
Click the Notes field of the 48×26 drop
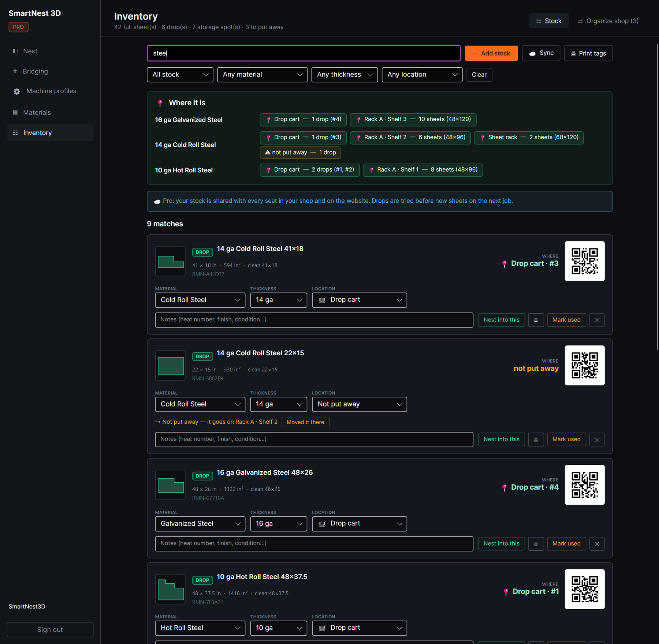pyautogui.click(x=314, y=544)
